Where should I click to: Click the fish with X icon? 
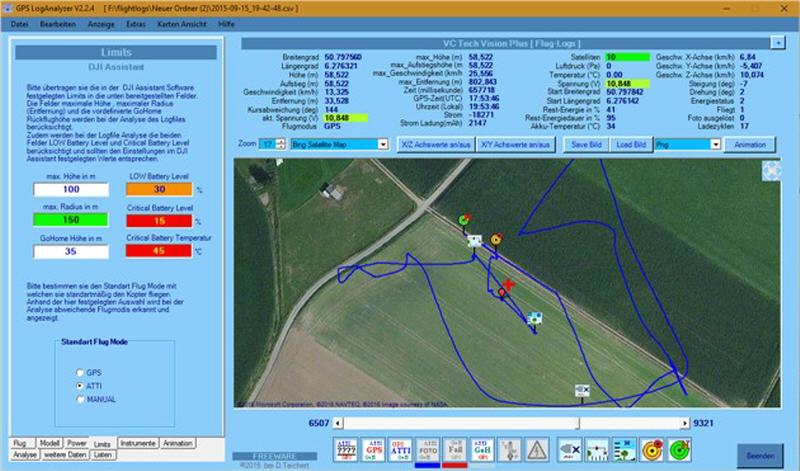[569, 450]
